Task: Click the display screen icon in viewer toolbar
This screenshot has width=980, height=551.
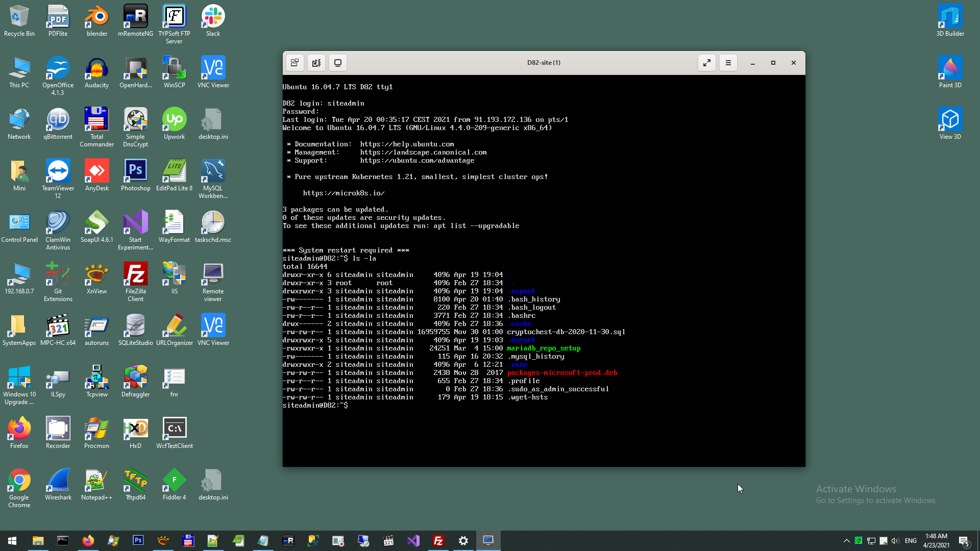Action: (337, 63)
